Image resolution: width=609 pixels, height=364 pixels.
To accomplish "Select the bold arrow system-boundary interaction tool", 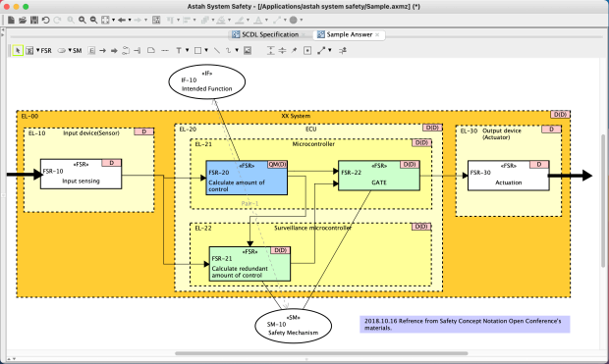I will [x=114, y=50].
